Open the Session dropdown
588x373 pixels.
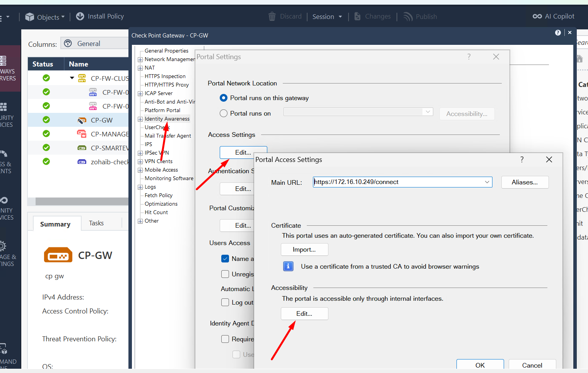click(327, 17)
